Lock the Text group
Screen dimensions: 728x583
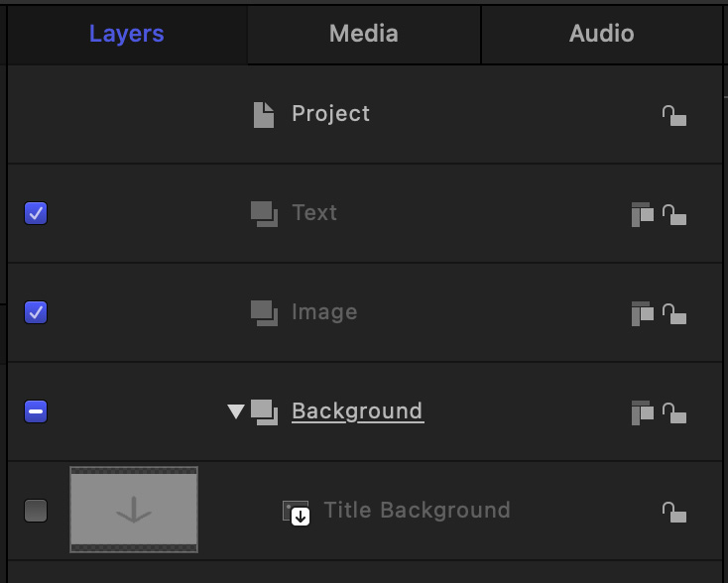coord(674,214)
